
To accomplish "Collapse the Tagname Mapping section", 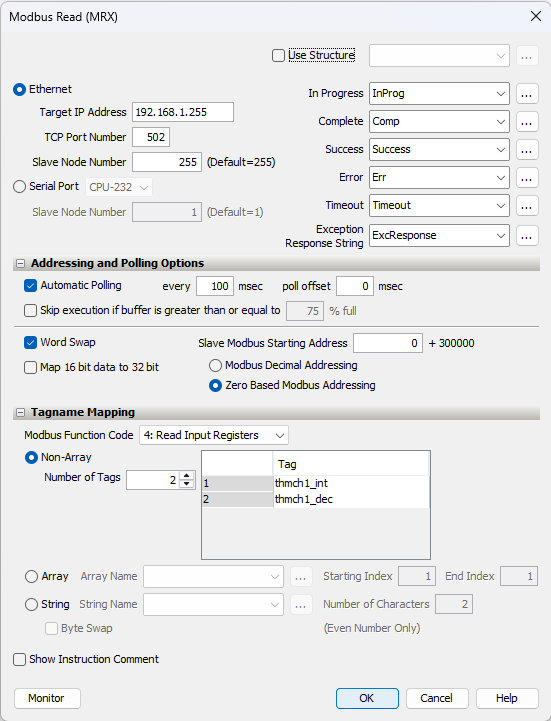I will (x=20, y=413).
